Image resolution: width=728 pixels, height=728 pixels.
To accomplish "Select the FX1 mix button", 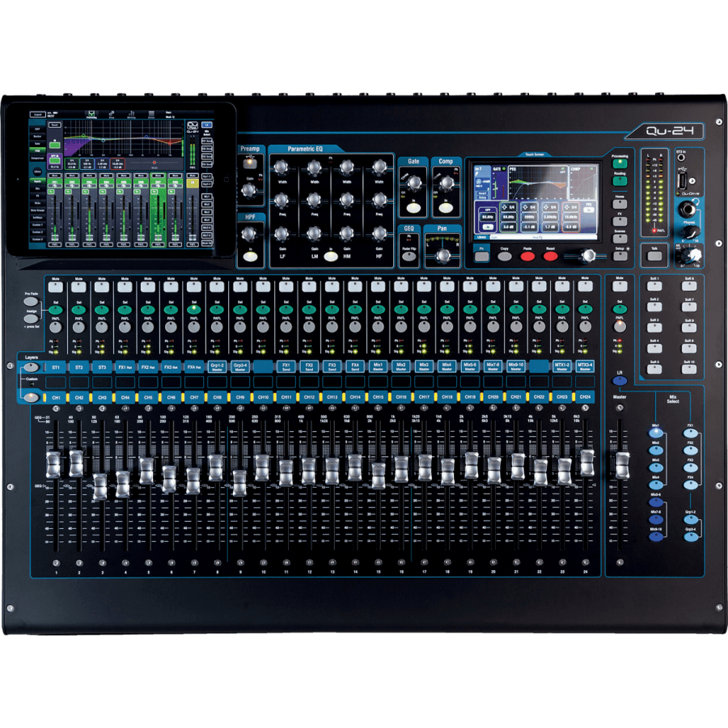I will tap(690, 433).
